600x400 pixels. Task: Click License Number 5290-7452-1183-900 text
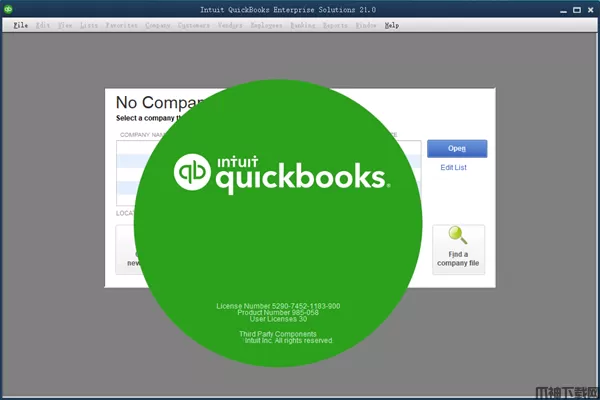coord(278,306)
